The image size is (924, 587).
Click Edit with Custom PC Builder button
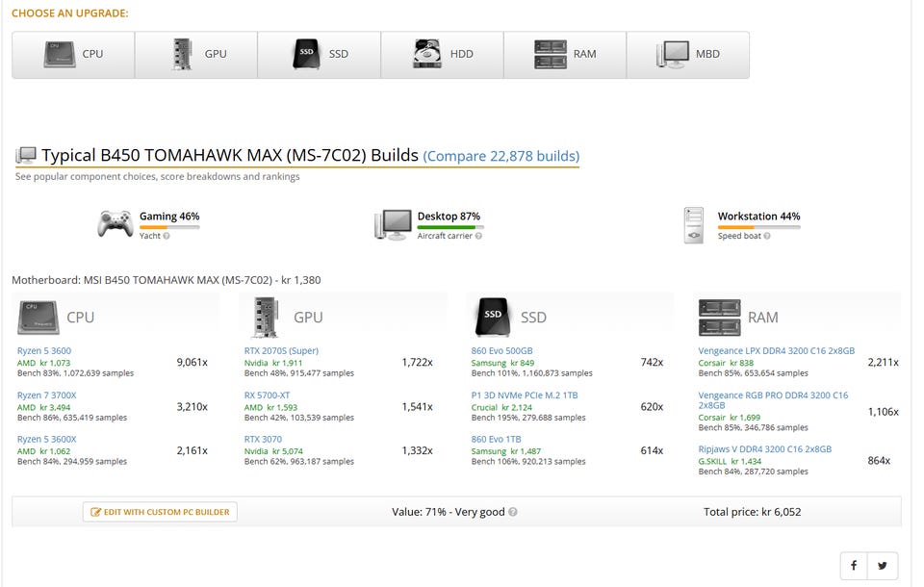(161, 512)
